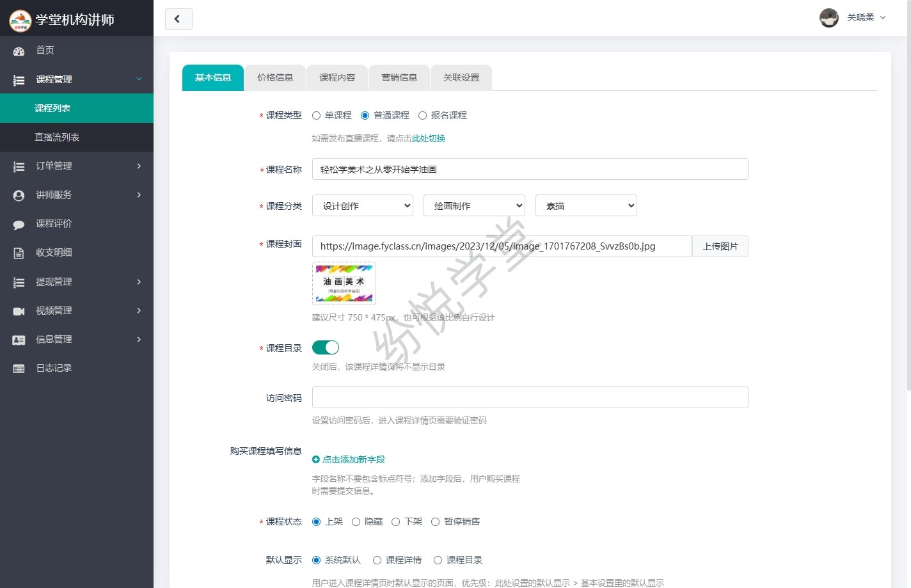Image resolution: width=911 pixels, height=588 pixels.
Task: Click the instructor services person icon
Action: point(19,195)
